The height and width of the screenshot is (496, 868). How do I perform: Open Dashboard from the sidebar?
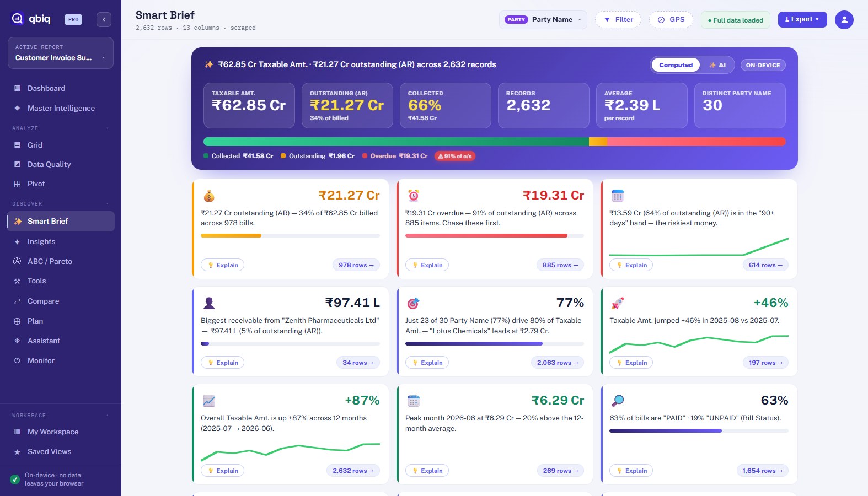61,88
